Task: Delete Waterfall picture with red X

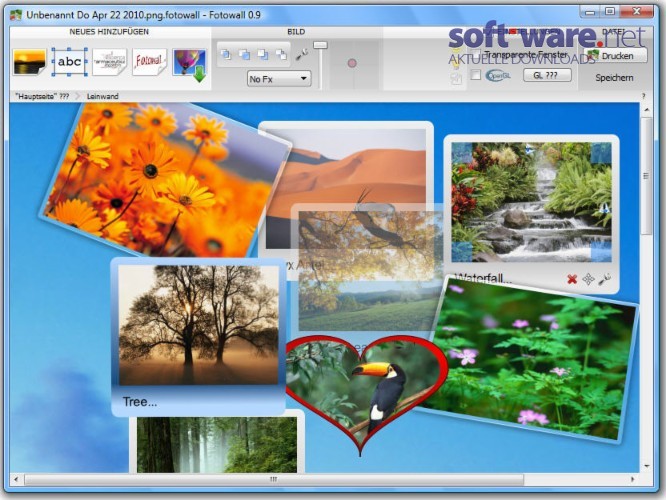Action: [572, 279]
